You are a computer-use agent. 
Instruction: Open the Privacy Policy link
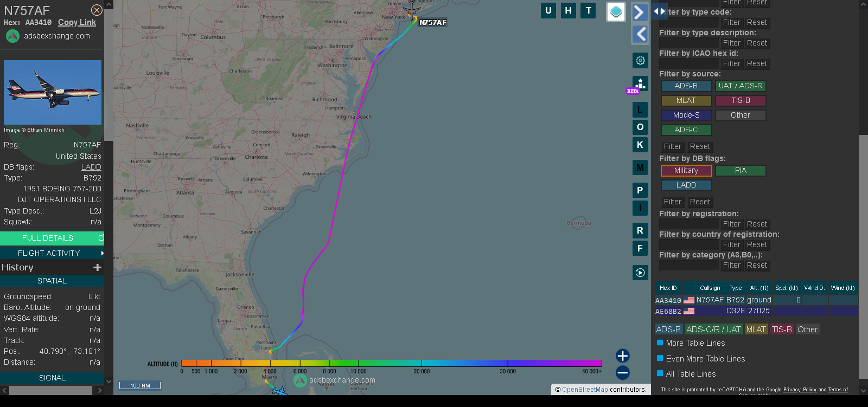(800, 390)
